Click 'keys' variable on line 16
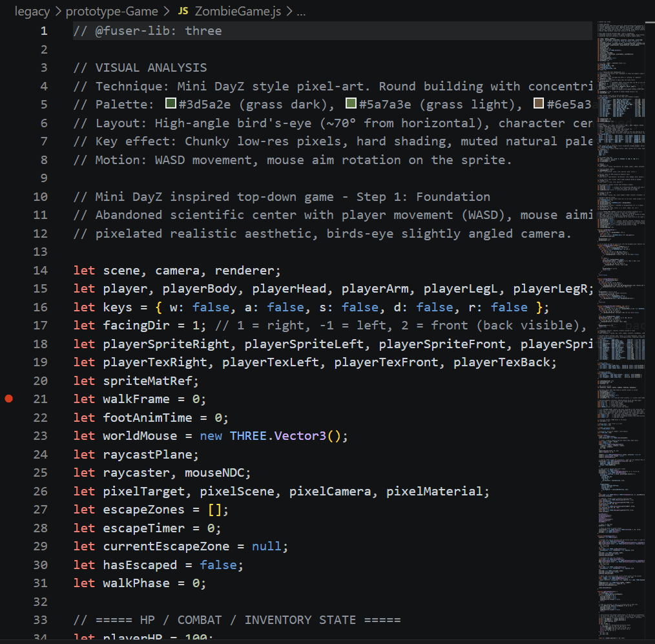 [x=118, y=307]
